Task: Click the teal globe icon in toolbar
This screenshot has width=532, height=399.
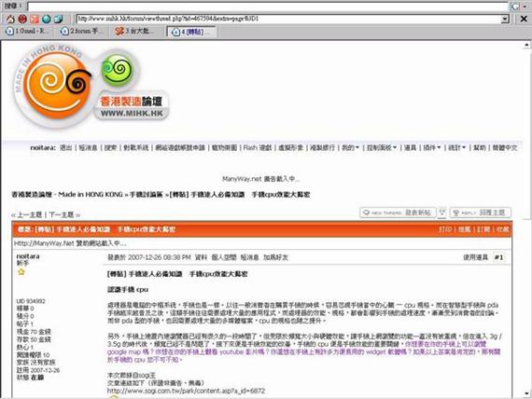Action: click(x=47, y=19)
